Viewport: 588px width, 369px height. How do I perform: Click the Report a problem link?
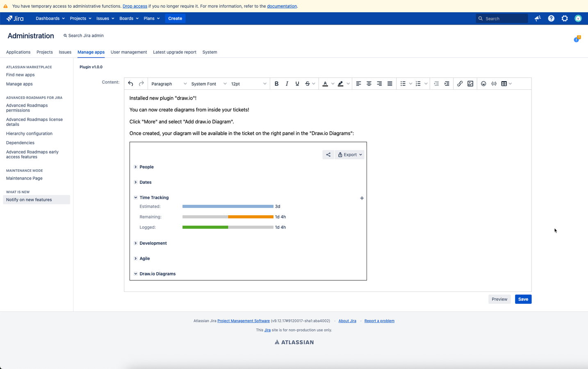tap(379, 321)
